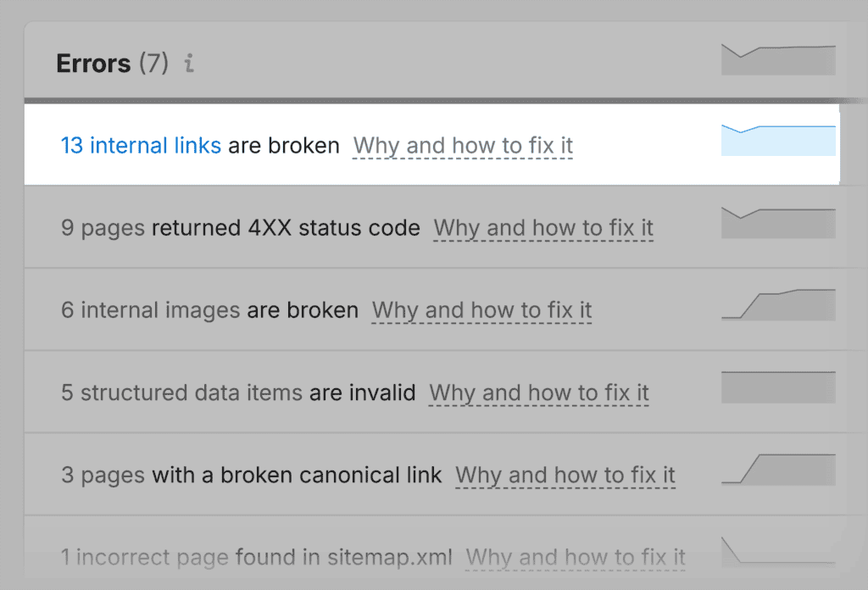
Task: Show fix tips for broken internal images
Action: (481, 310)
